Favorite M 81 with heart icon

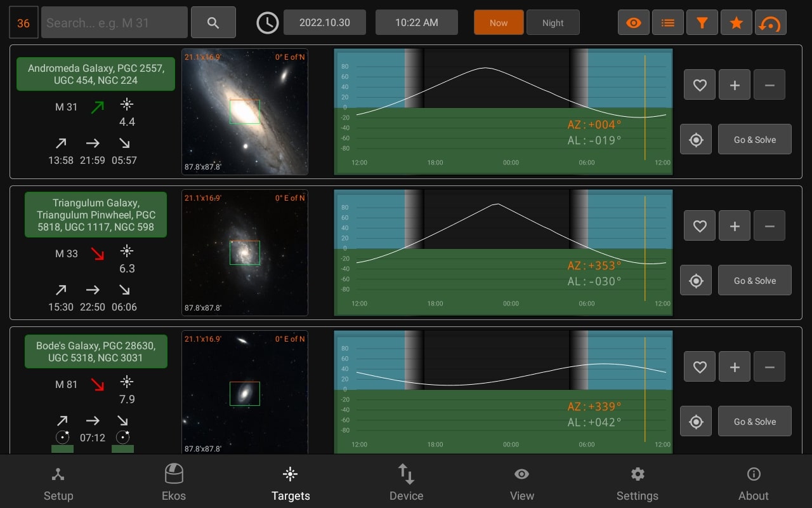click(x=700, y=366)
